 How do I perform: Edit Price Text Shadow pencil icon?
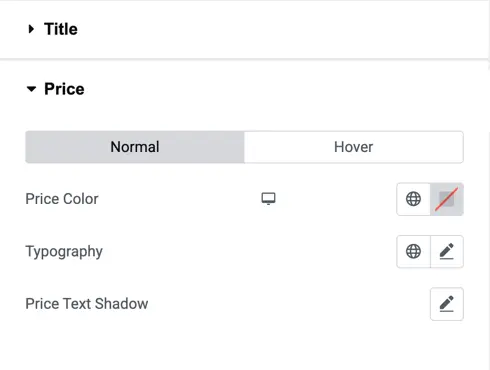pos(447,304)
